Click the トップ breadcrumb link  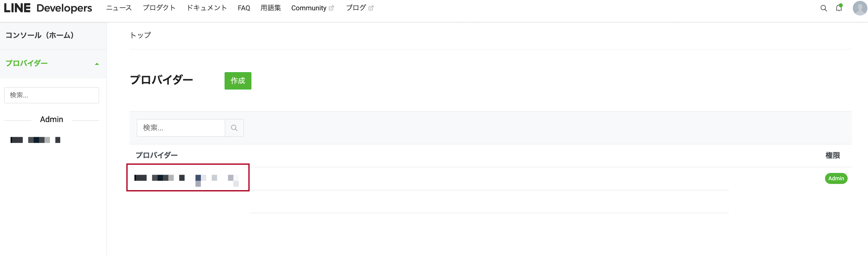(x=141, y=35)
